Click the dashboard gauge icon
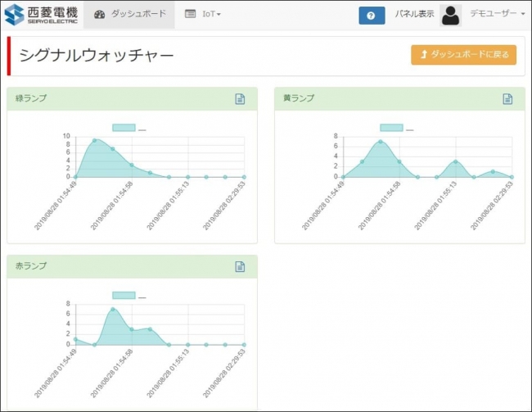 pos(99,15)
